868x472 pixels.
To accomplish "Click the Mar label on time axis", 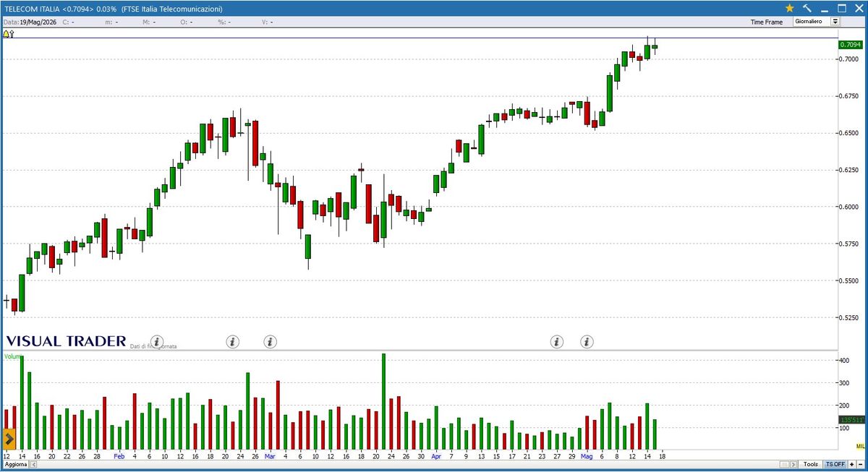I will point(270,457).
